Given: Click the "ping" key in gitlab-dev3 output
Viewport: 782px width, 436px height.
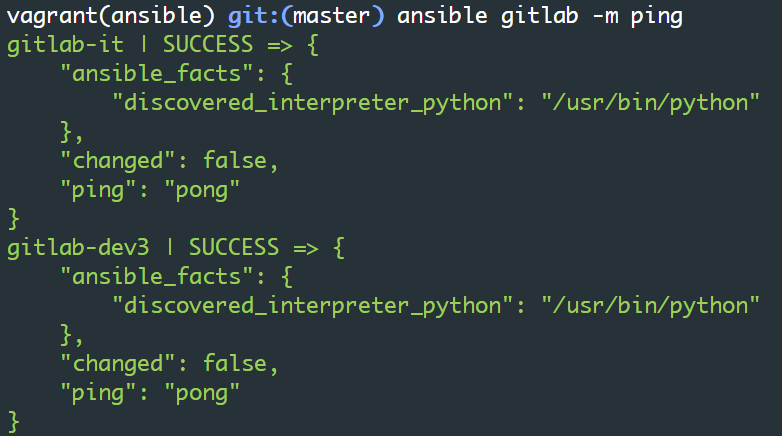Looking at the screenshot, I should [x=98, y=391].
